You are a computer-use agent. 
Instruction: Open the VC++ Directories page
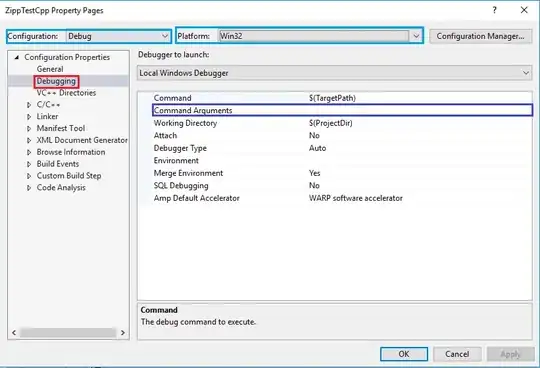66,93
